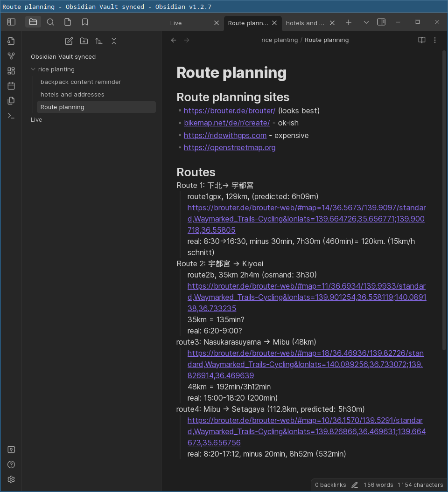The height and width of the screenshot is (492, 448).
Task: Open the Route 2 brouter-web link
Action: point(307,297)
